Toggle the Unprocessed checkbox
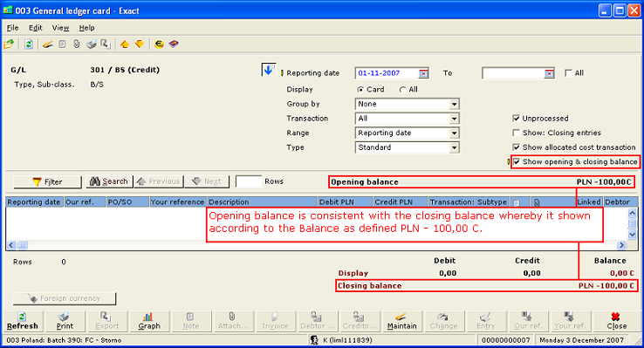 [517, 119]
